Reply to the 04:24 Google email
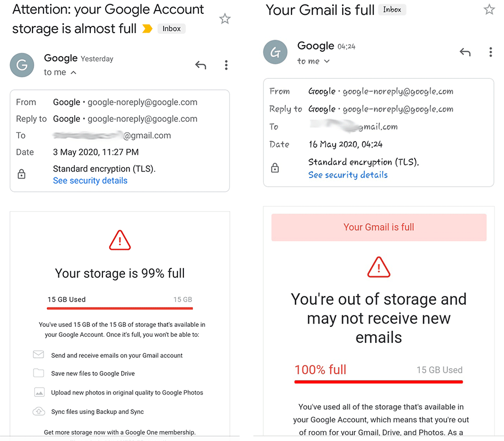The image size is (504, 441). click(465, 52)
